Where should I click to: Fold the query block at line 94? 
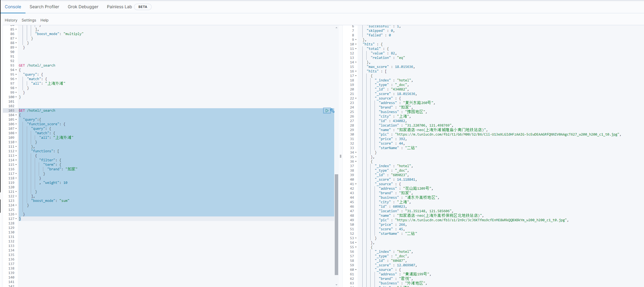click(16, 70)
